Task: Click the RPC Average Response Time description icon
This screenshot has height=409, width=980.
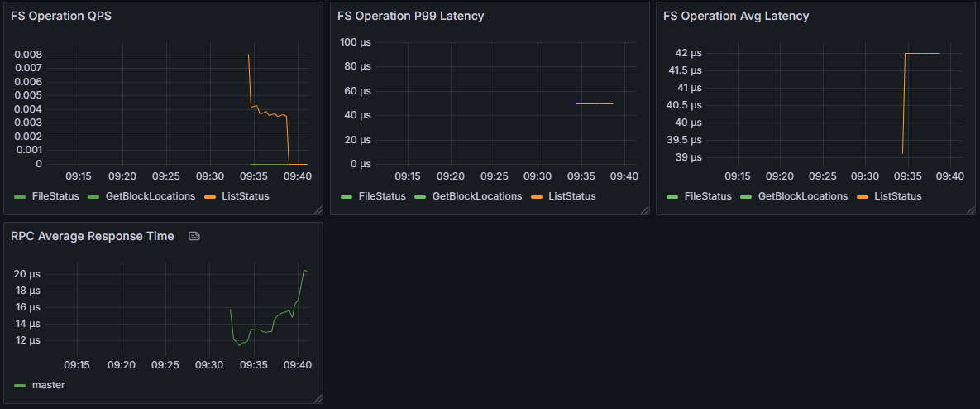Action: (x=194, y=237)
